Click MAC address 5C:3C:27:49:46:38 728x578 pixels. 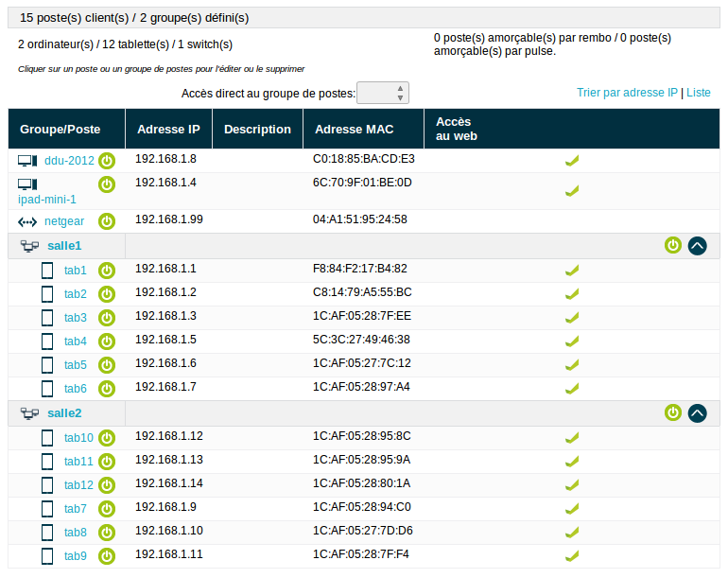(361, 340)
